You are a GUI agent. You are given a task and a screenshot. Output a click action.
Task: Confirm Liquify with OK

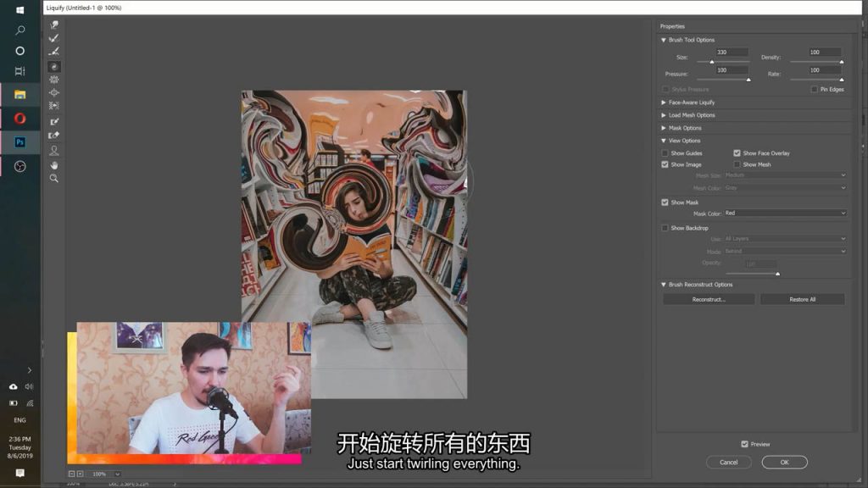(784, 462)
